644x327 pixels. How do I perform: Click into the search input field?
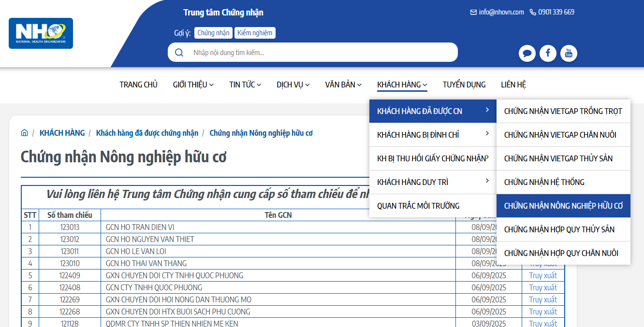point(319,53)
